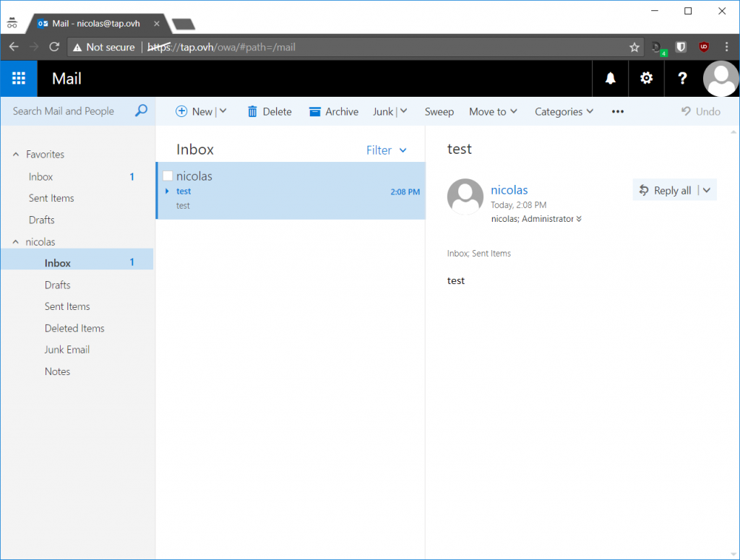
Task: Open the Bitwarden shield extension icon
Action: [x=681, y=47]
